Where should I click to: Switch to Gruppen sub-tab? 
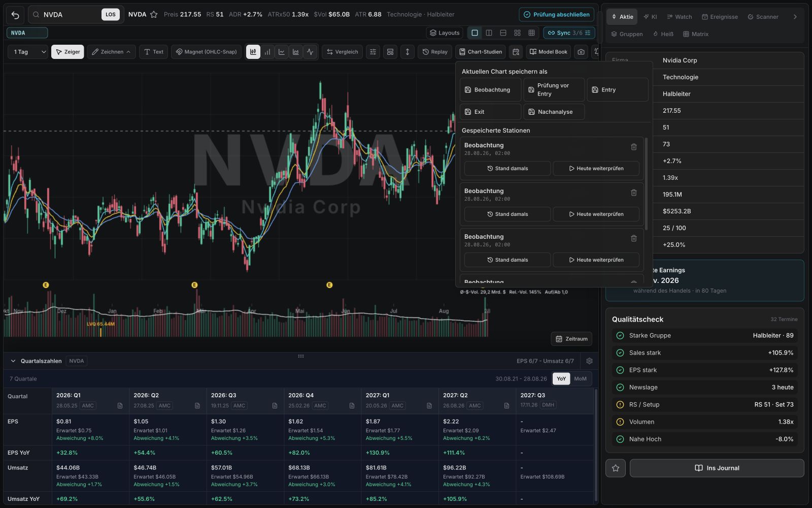[x=627, y=34]
